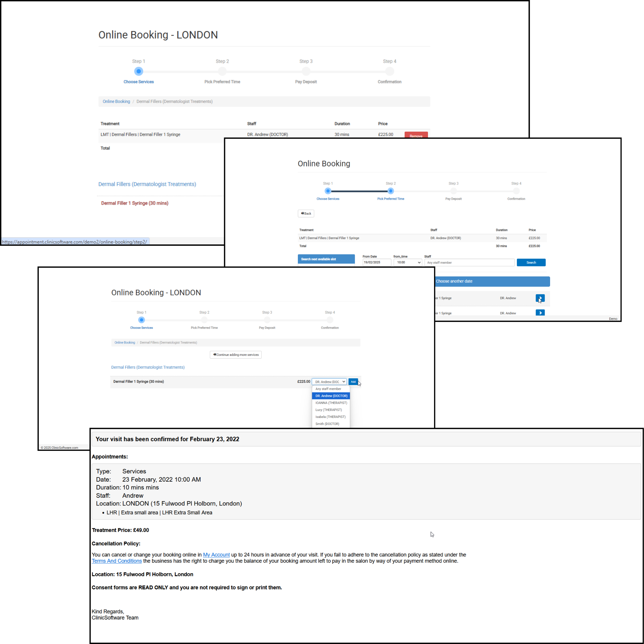Click Step 4 Confirmation circle in top window
Screen dimensions: 644x644
[x=389, y=71]
